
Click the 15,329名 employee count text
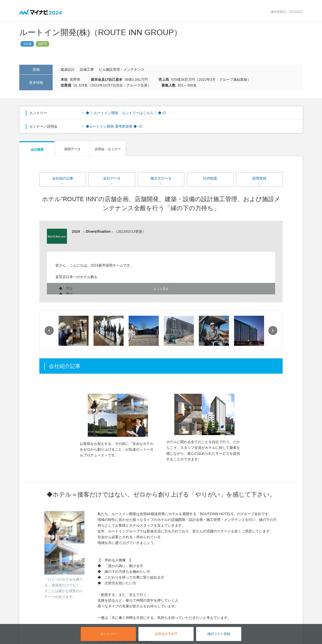coord(112,85)
